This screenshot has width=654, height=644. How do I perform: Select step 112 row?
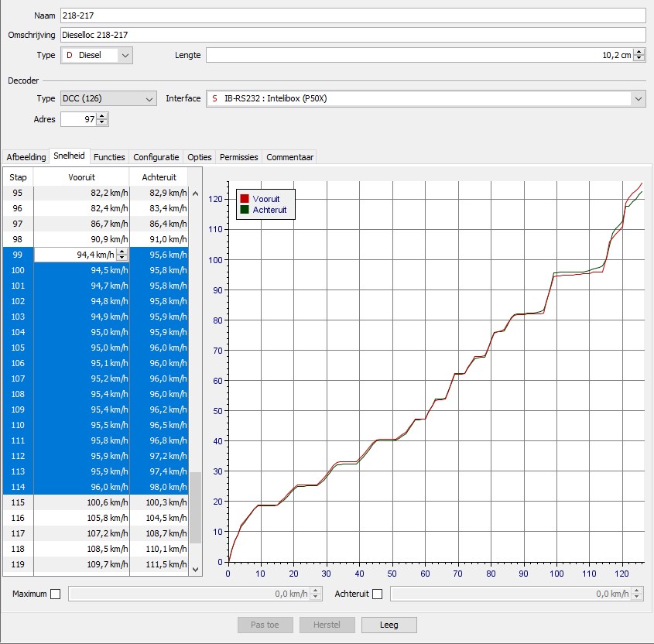(96, 456)
